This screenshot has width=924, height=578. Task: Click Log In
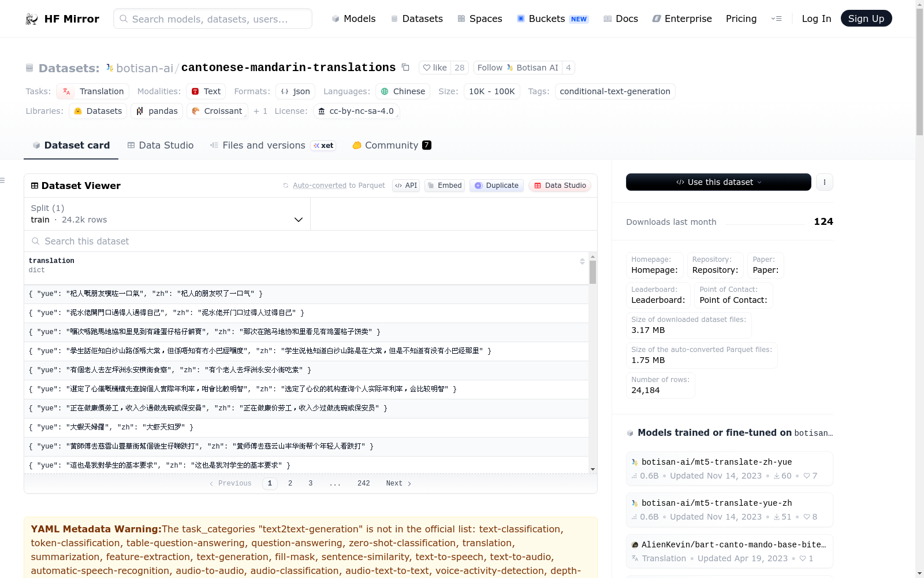(816, 18)
